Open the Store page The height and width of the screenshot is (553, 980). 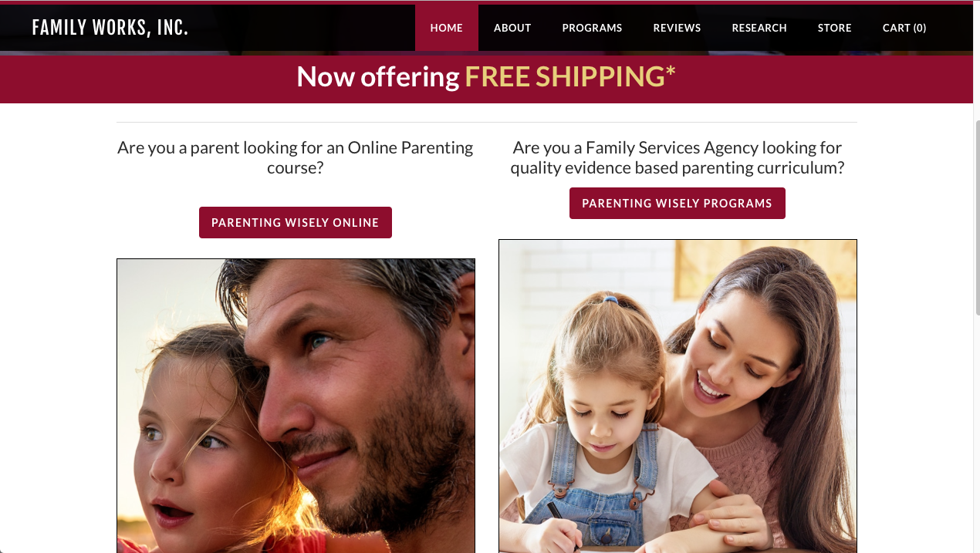tap(835, 28)
